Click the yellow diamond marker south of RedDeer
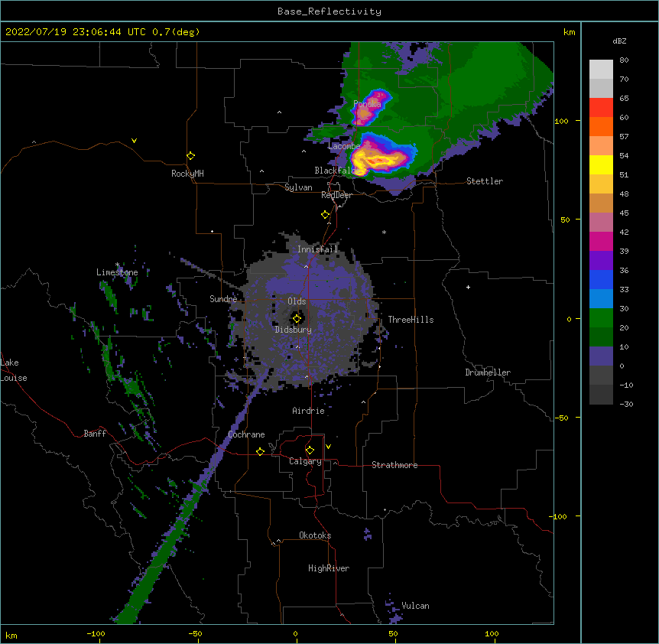Viewport: 659px width, 644px height. 326,215
